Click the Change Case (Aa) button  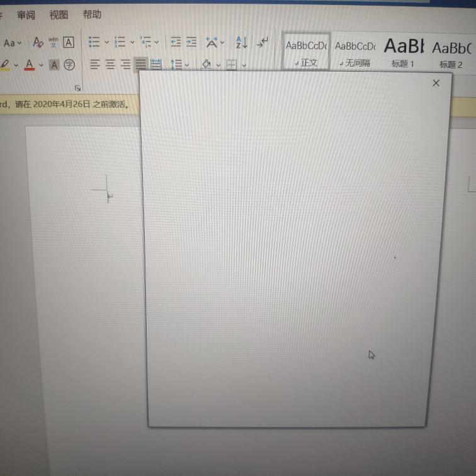click(x=9, y=43)
